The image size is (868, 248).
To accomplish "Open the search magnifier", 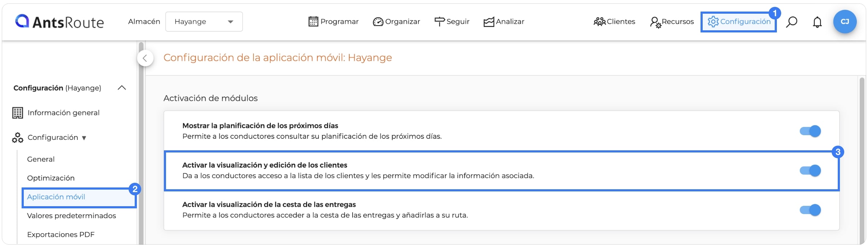I will tap(791, 22).
